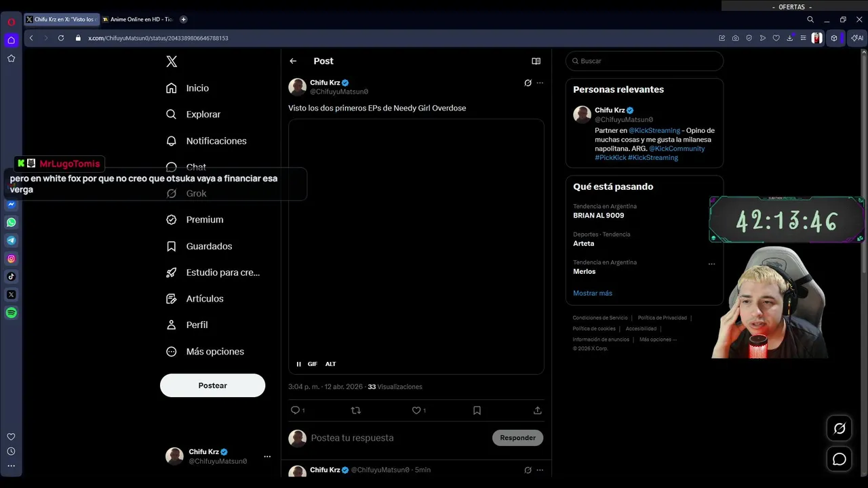
Task: Click the #KickStreaming hashtag
Action: click(653, 157)
